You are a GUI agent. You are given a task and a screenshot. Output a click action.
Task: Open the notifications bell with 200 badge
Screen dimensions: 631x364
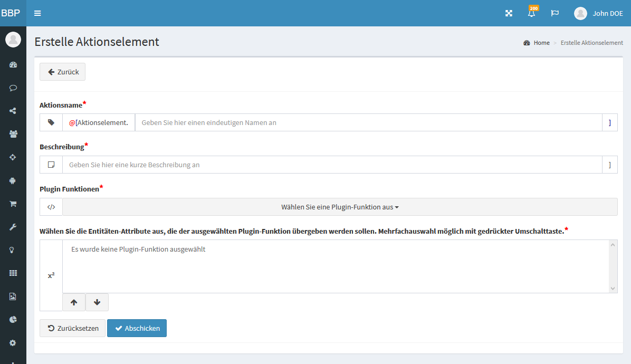click(x=531, y=13)
